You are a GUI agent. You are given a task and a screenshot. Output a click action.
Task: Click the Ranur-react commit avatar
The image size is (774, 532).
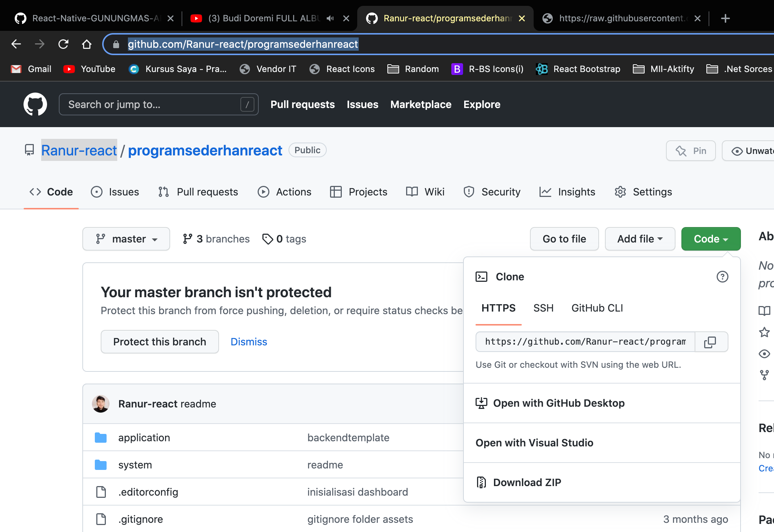tap(101, 404)
